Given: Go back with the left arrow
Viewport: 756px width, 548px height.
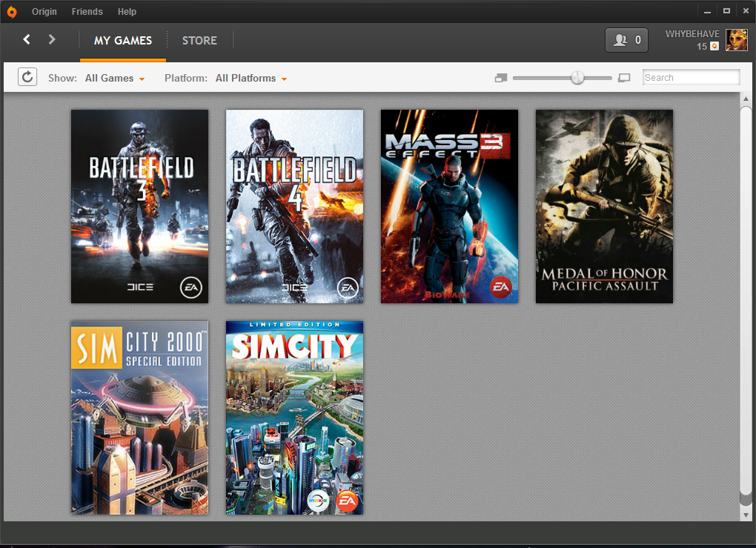Looking at the screenshot, I should click(27, 39).
